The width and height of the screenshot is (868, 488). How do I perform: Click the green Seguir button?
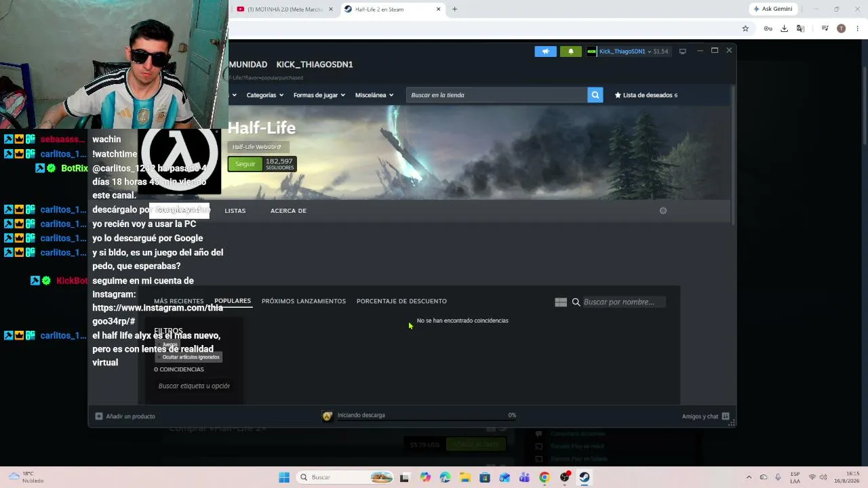(245, 164)
